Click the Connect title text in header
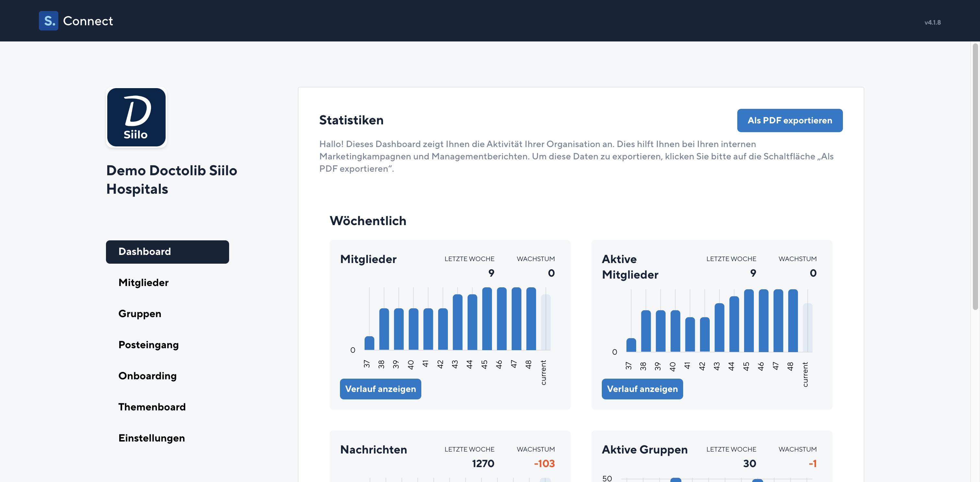The image size is (980, 482). 88,21
